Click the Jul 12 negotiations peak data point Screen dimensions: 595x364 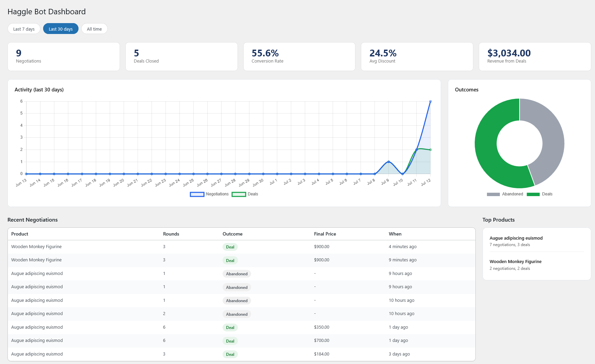[431, 101]
